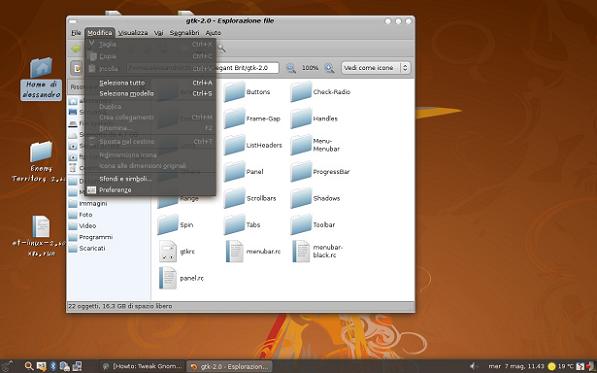Click the Bluetooth icon on bottom panel

coord(53,366)
